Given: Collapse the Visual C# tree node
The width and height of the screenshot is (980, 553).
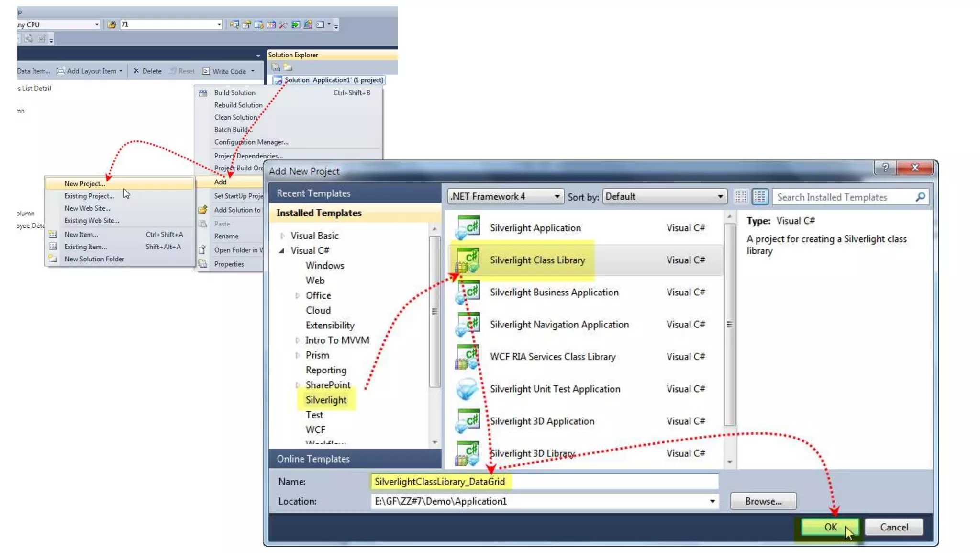Looking at the screenshot, I should click(282, 250).
